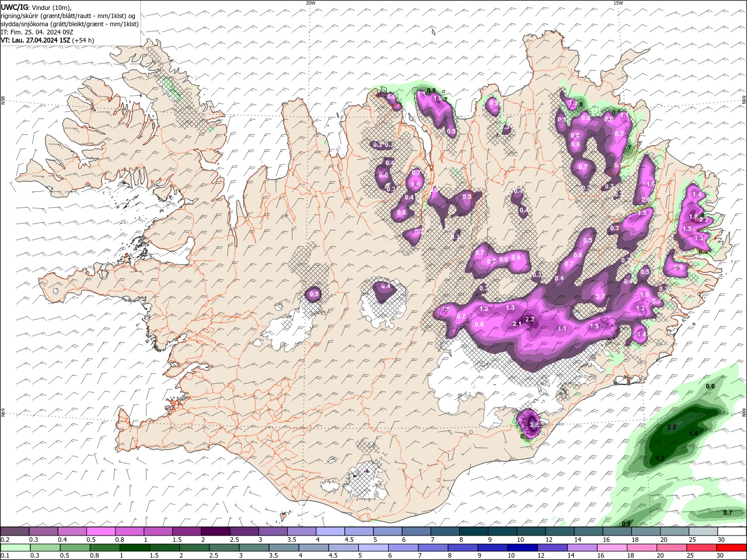Select the bright red 30 swatch in the bottom legend row
747x560 pixels.
(x=731, y=548)
